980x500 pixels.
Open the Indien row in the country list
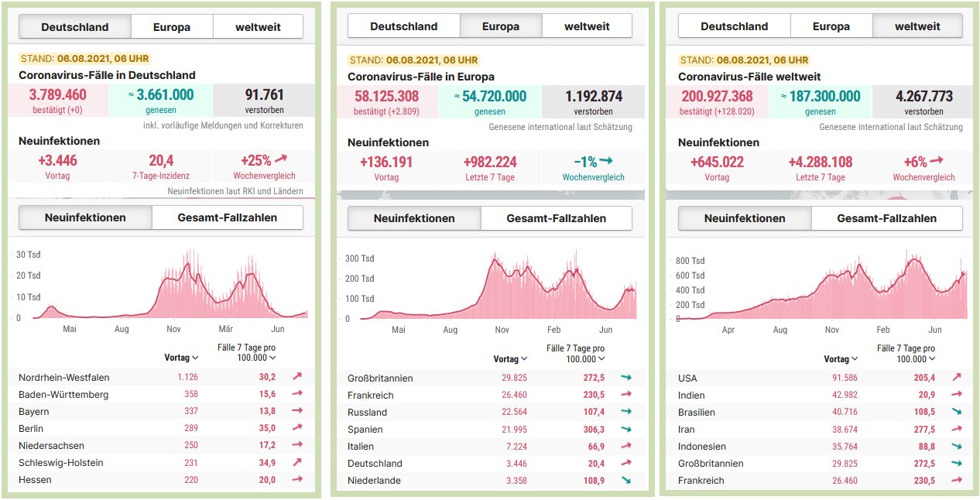click(x=691, y=396)
